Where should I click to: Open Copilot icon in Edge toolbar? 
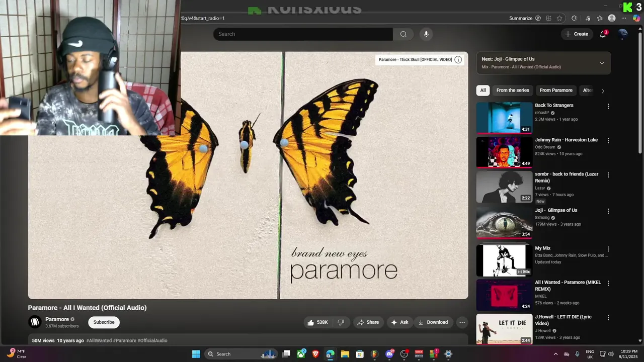(x=636, y=18)
